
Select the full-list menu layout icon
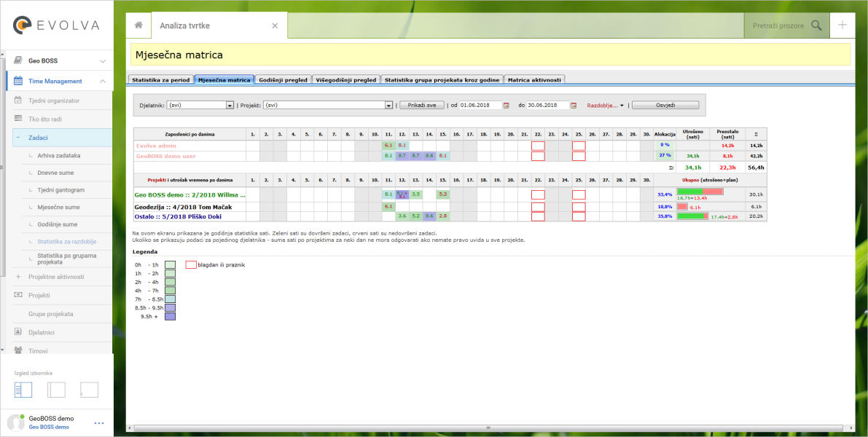click(23, 390)
